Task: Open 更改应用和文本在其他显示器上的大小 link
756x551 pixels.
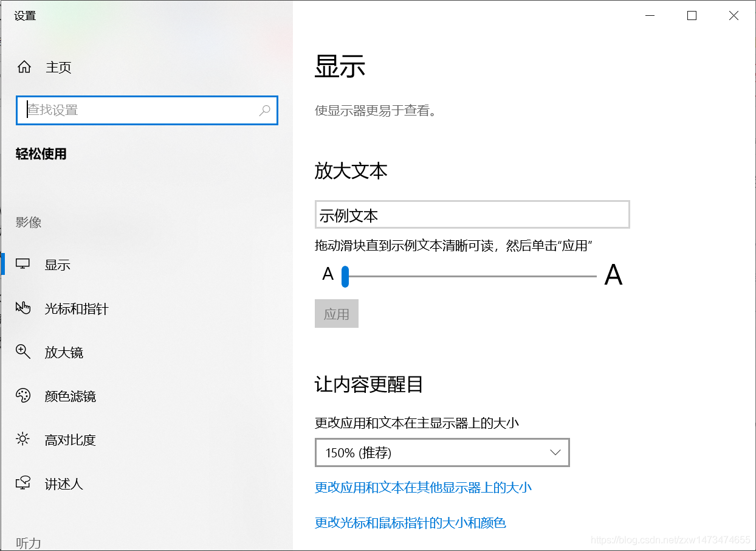Action: (x=422, y=487)
